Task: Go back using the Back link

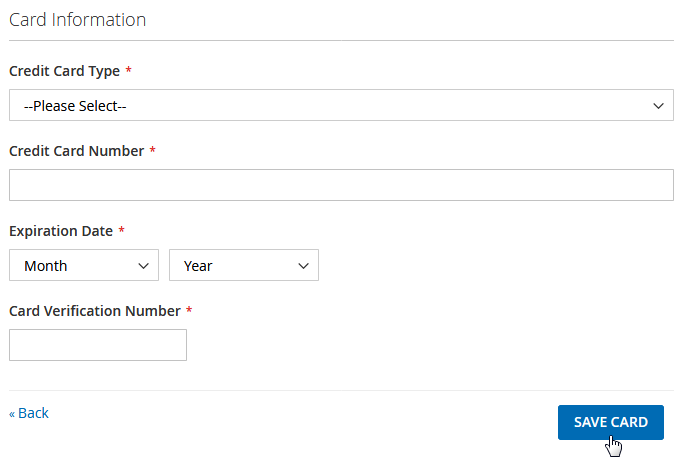Action: pos(29,413)
